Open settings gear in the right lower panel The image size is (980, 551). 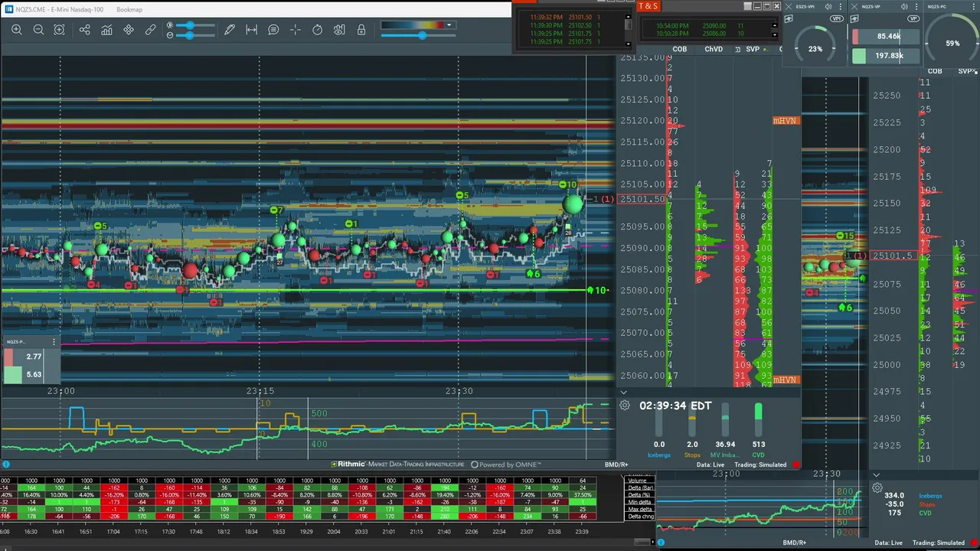coord(877,487)
